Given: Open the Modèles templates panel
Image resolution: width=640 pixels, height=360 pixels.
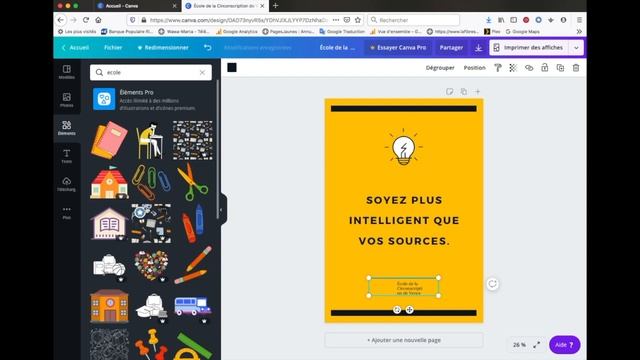Looking at the screenshot, I should (67, 72).
